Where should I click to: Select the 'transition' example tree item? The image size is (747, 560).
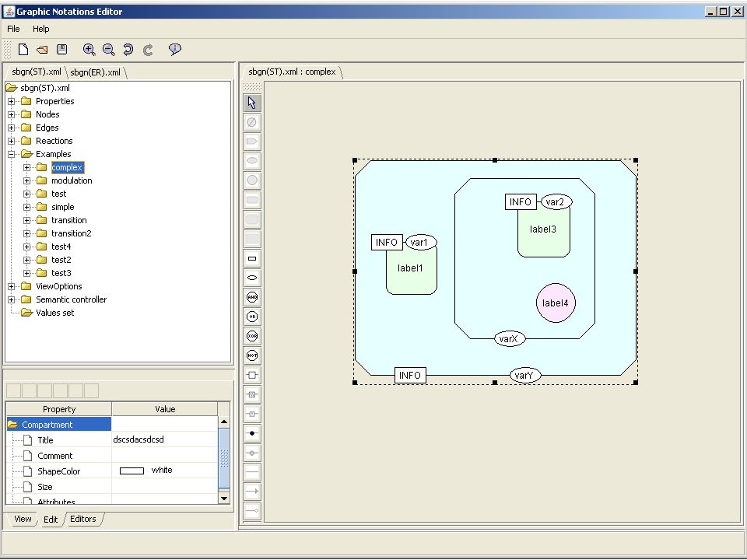[x=69, y=220]
